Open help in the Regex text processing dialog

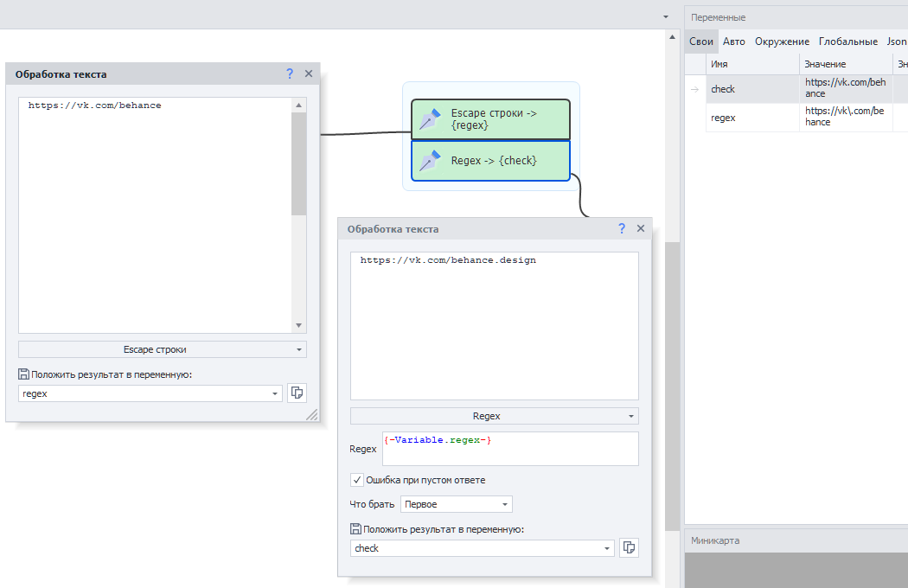tap(622, 229)
